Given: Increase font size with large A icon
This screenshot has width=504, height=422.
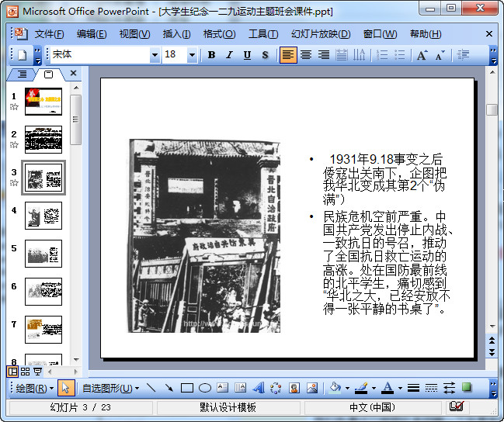Looking at the screenshot, I should tap(422, 55).
